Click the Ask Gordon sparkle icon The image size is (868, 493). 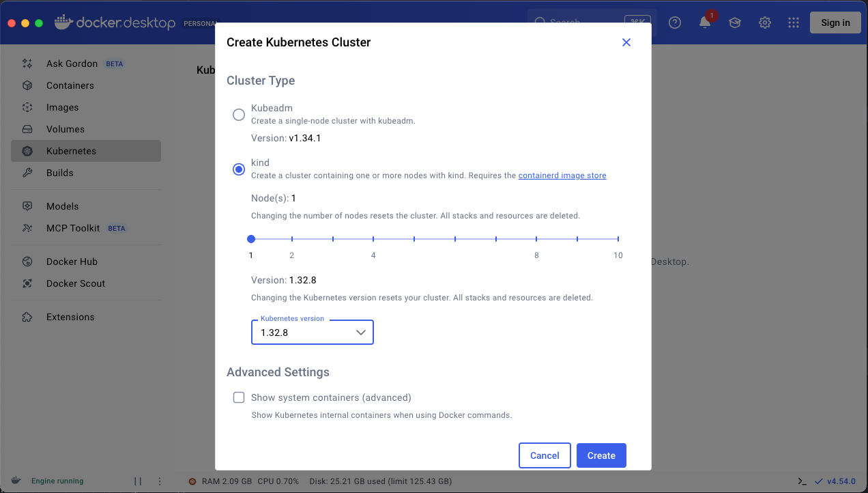[27, 64]
